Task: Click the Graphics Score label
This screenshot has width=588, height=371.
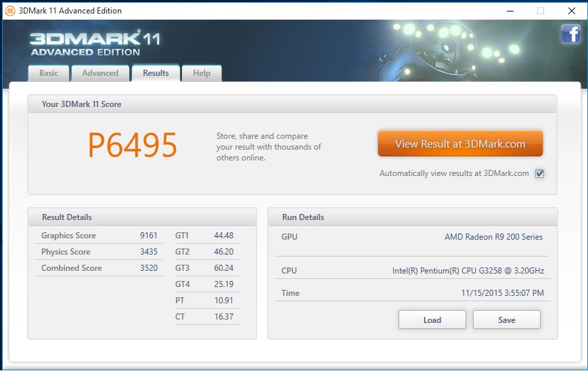Action: tap(68, 236)
